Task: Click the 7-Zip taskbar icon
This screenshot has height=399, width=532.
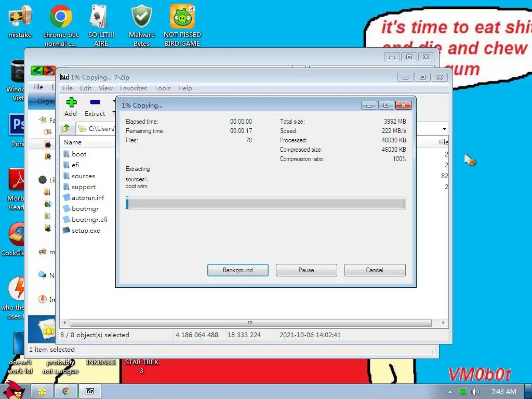Action: coord(90,392)
